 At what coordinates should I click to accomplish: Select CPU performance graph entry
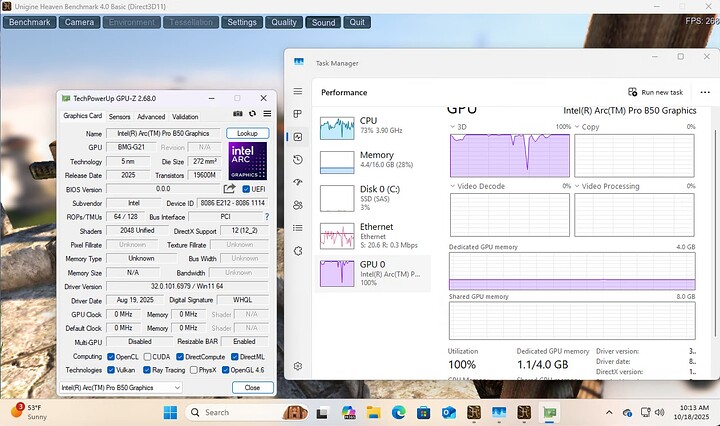[x=373, y=128]
